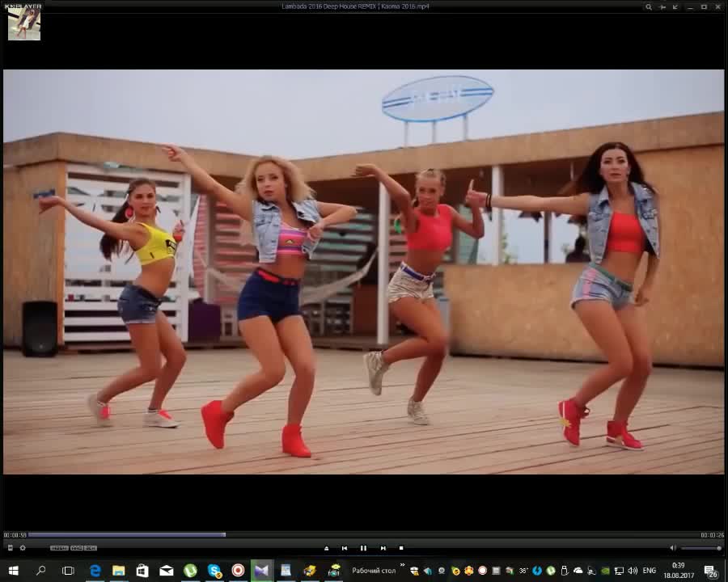Expand the Рабочий стол toolbar chevron
The width and height of the screenshot is (728, 582).
[402, 567]
